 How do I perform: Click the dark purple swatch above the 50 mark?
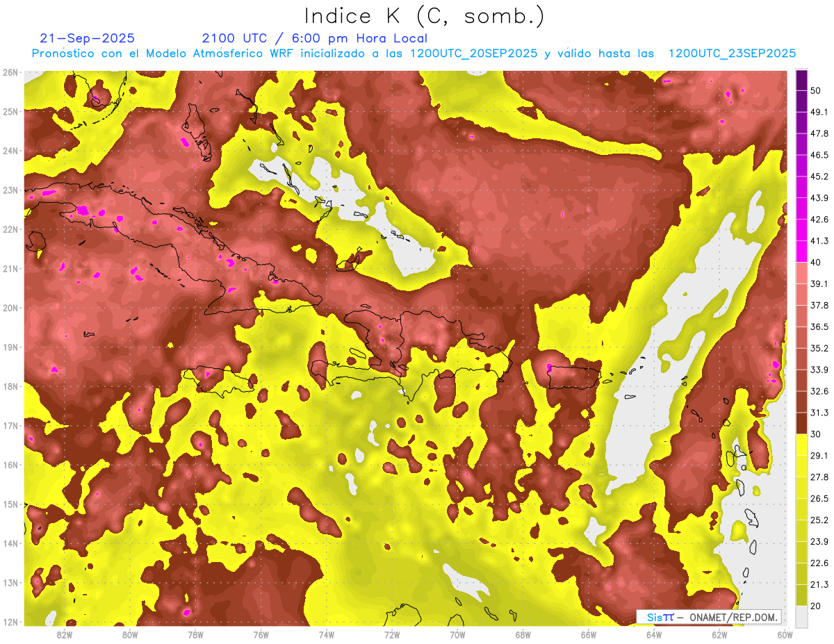click(x=801, y=80)
